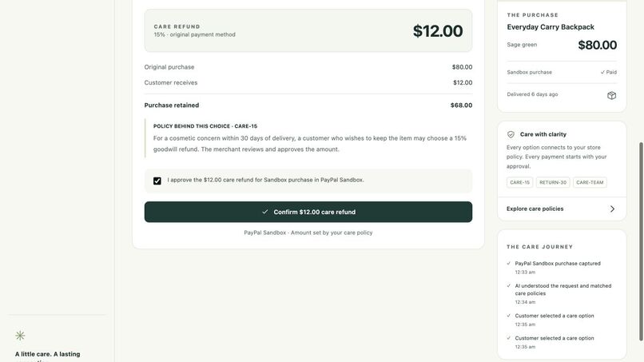Screen dimensions: 644x362
Task: Click the shield icon beside Care with clarity
Action: [x=511, y=134]
